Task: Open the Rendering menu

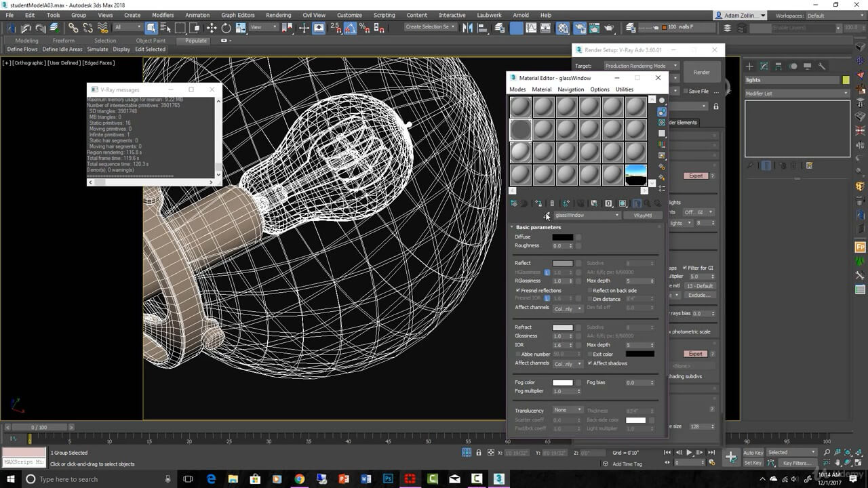Action: 278,15
